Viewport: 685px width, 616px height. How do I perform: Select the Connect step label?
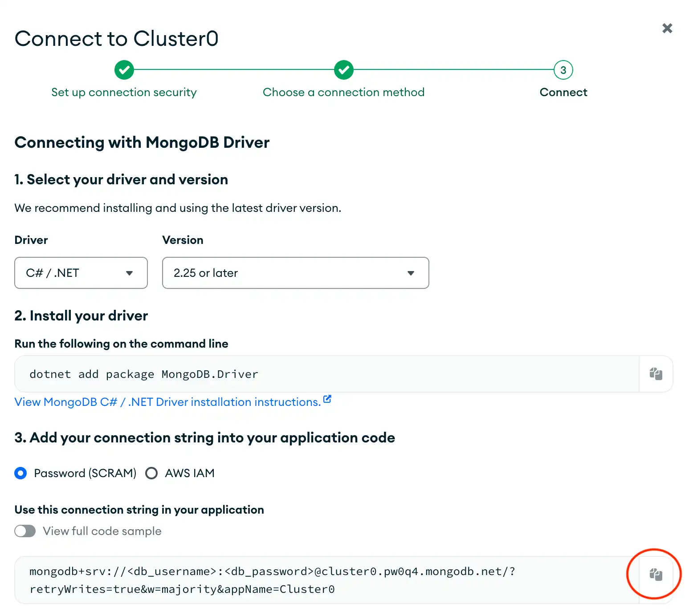tap(563, 92)
